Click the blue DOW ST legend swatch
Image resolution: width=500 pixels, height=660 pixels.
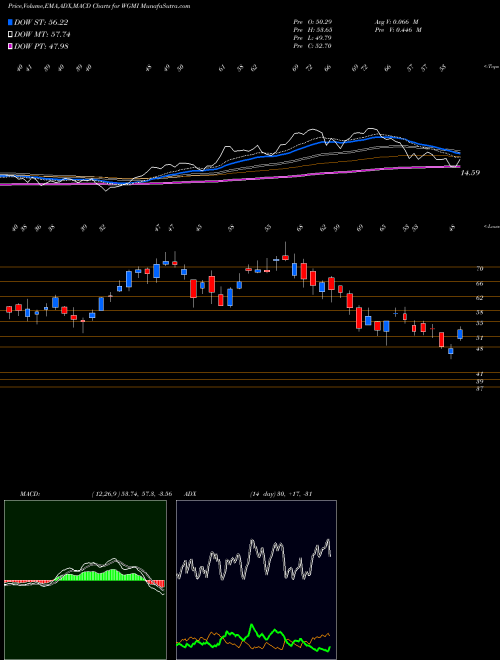click(x=10, y=22)
